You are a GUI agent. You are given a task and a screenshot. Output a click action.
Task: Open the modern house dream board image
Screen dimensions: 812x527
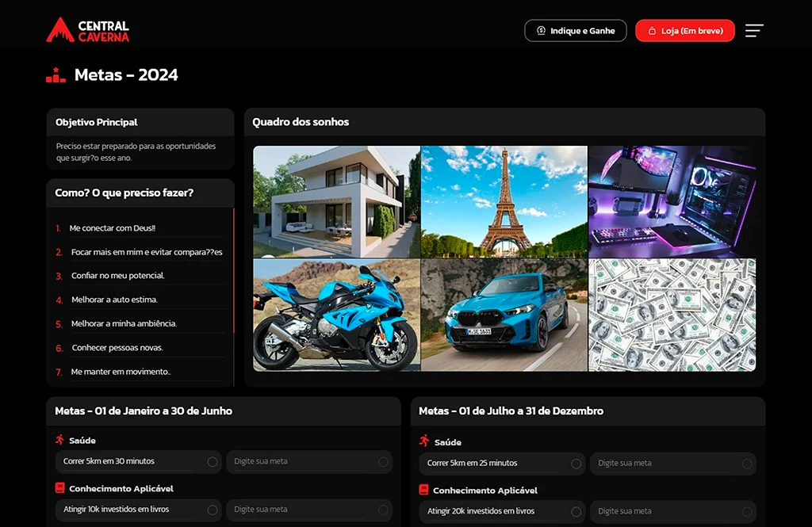click(336, 202)
